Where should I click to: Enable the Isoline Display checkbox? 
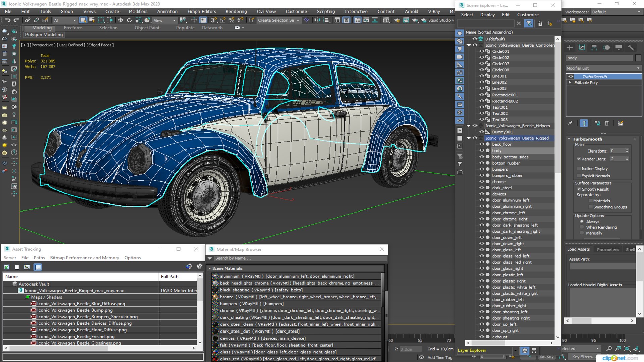(x=579, y=168)
